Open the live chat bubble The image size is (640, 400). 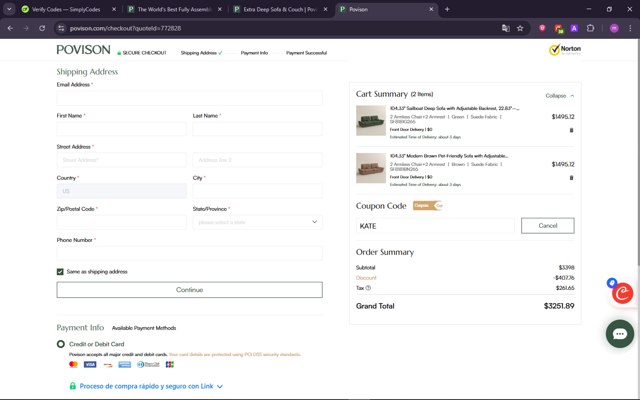tap(620, 333)
